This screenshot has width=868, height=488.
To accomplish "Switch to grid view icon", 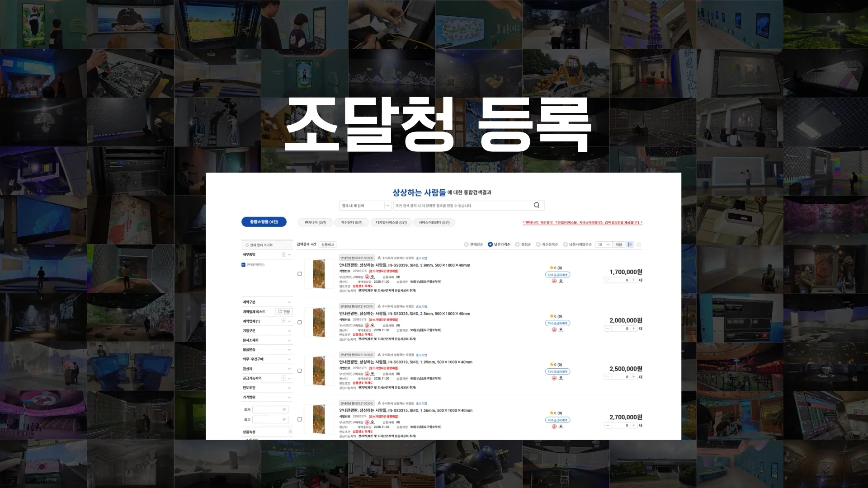I will 638,244.
